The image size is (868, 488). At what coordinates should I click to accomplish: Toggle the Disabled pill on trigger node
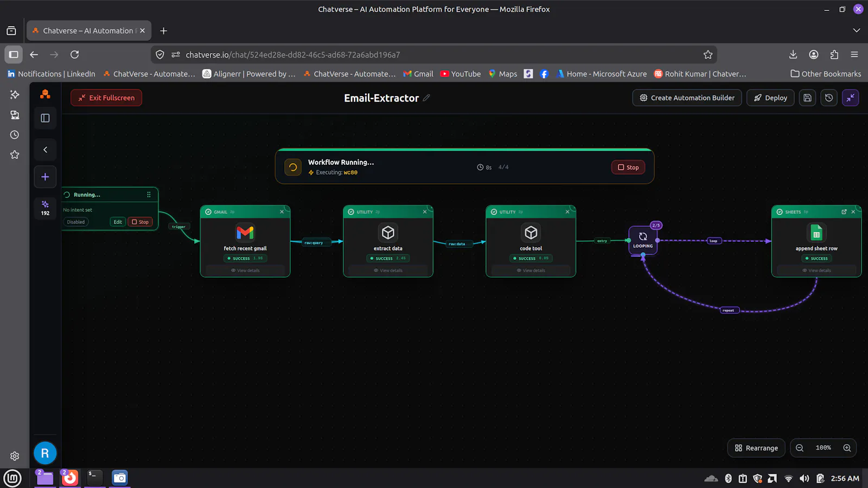76,222
